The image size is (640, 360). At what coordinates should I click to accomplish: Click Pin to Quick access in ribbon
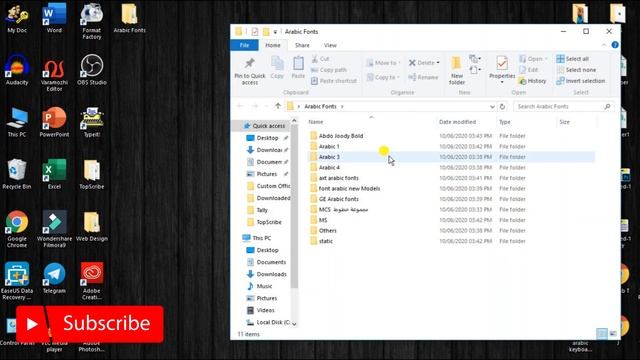[x=249, y=71]
